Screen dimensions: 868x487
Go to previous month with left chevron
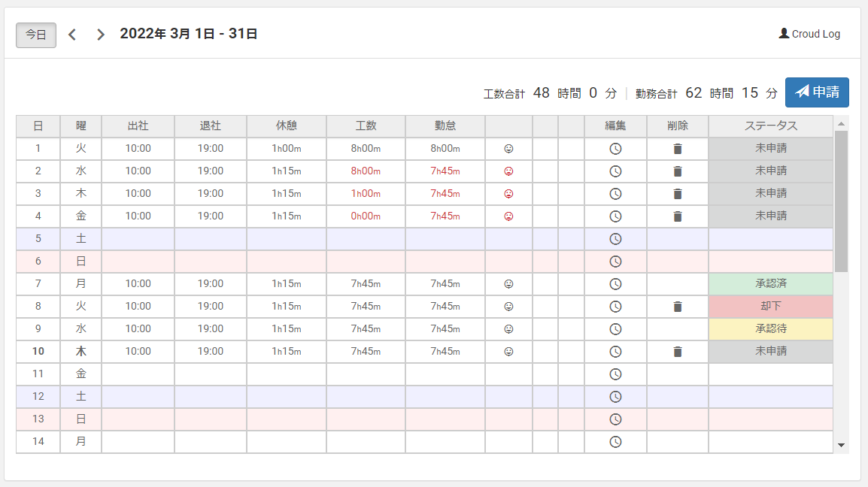[x=72, y=35]
